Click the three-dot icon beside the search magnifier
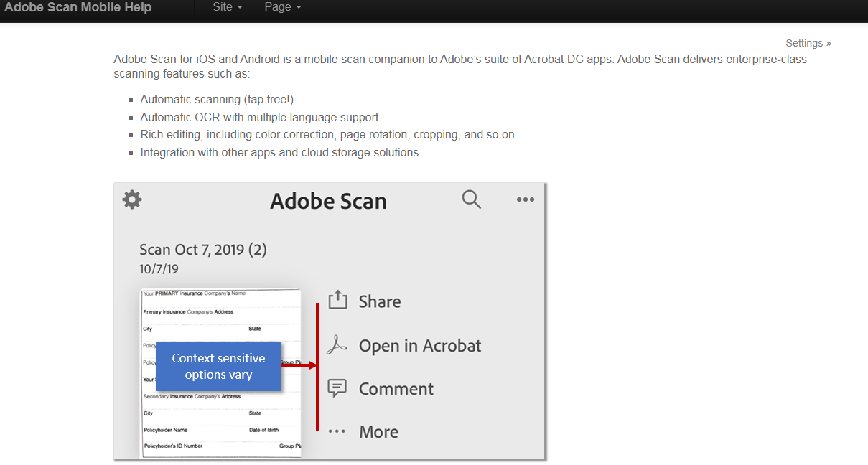 coord(526,199)
